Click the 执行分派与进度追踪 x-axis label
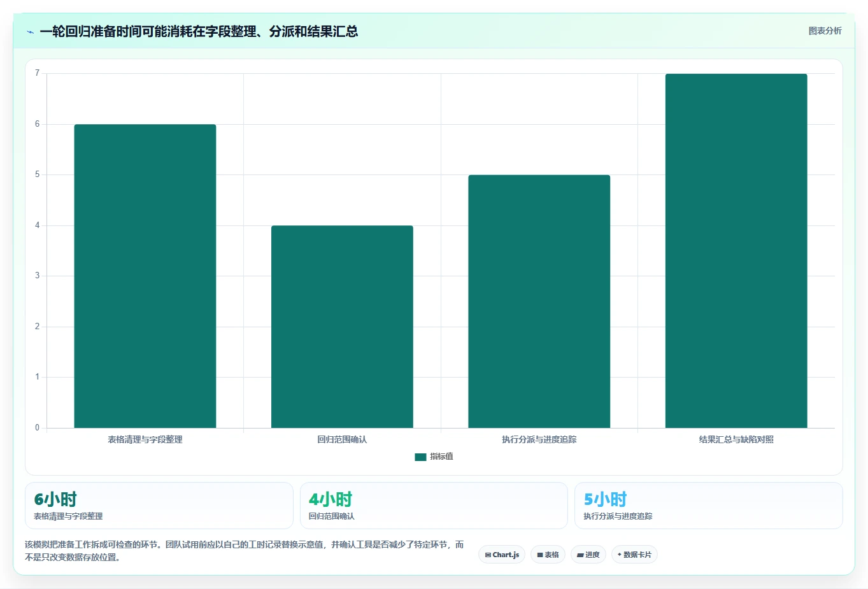The image size is (868, 589). click(539, 439)
